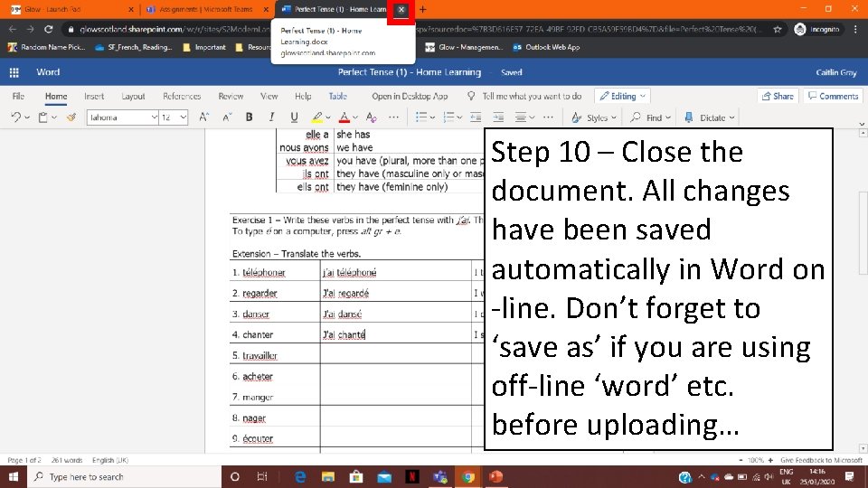This screenshot has height=488, width=868.
Task: Open more font options ellipsis
Action: coord(393,117)
